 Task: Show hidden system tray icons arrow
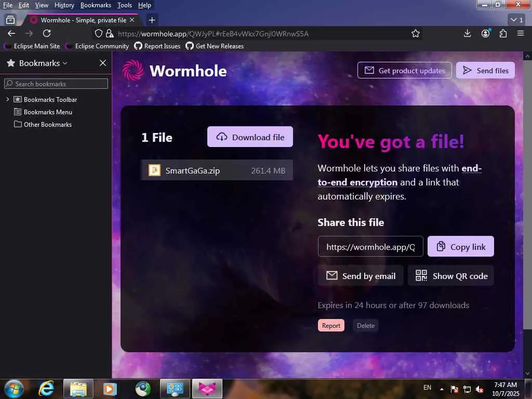pyautogui.click(x=442, y=389)
